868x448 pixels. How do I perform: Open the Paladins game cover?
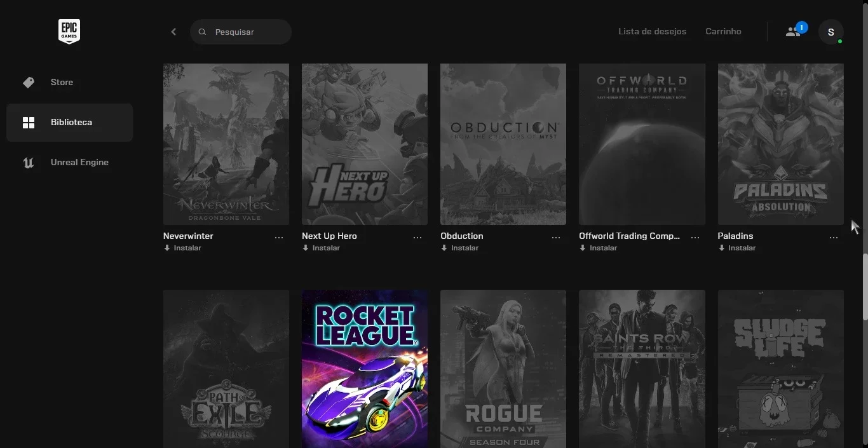tap(781, 144)
